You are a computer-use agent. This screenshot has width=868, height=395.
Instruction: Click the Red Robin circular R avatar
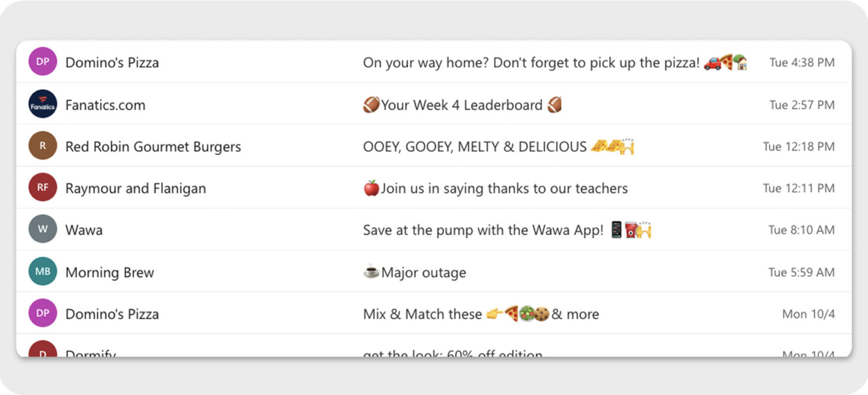[x=42, y=146]
